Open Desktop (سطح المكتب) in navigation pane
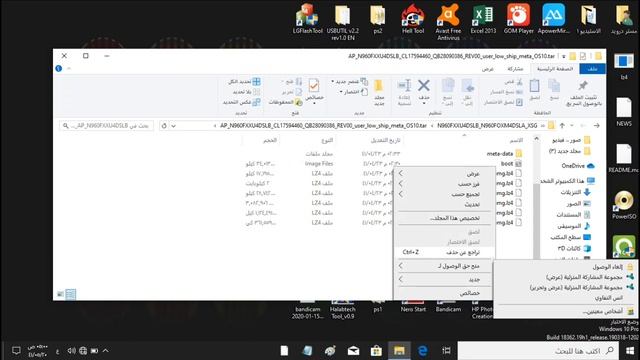640x360 pixels. click(571, 237)
